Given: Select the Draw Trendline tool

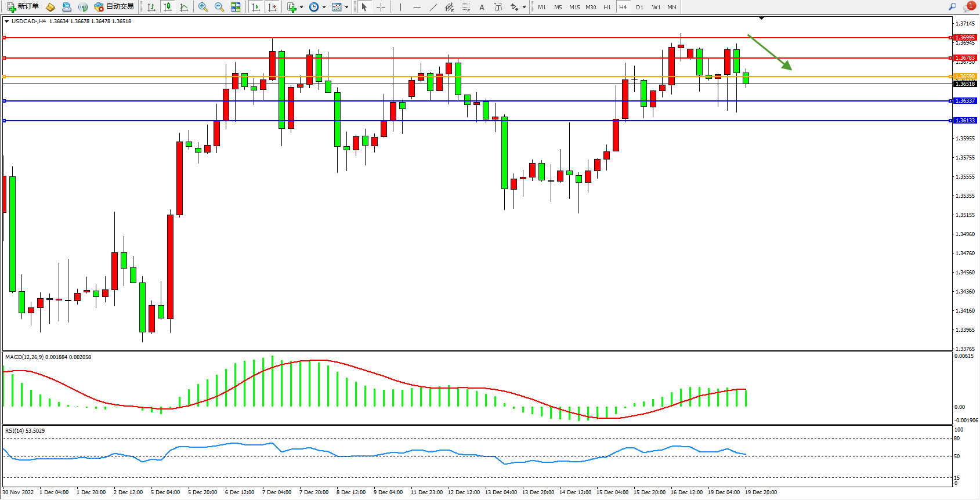Looking at the screenshot, I should 433,7.
